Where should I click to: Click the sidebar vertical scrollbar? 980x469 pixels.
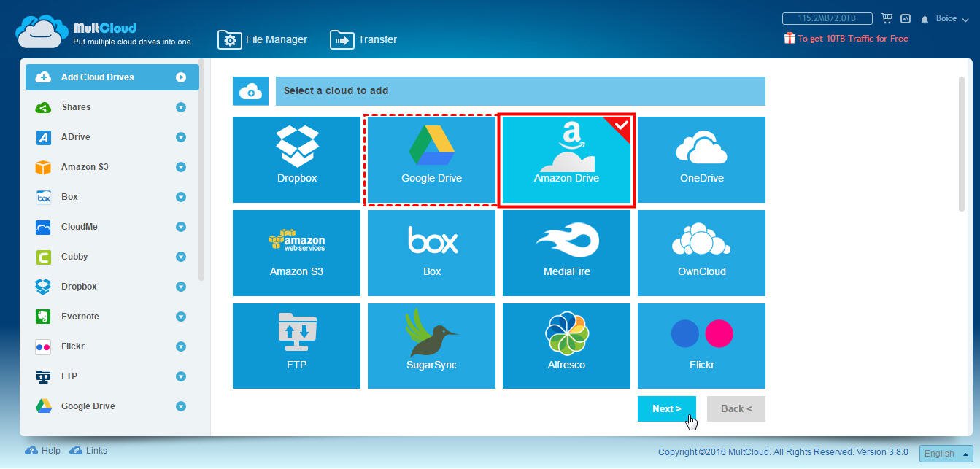point(201,171)
